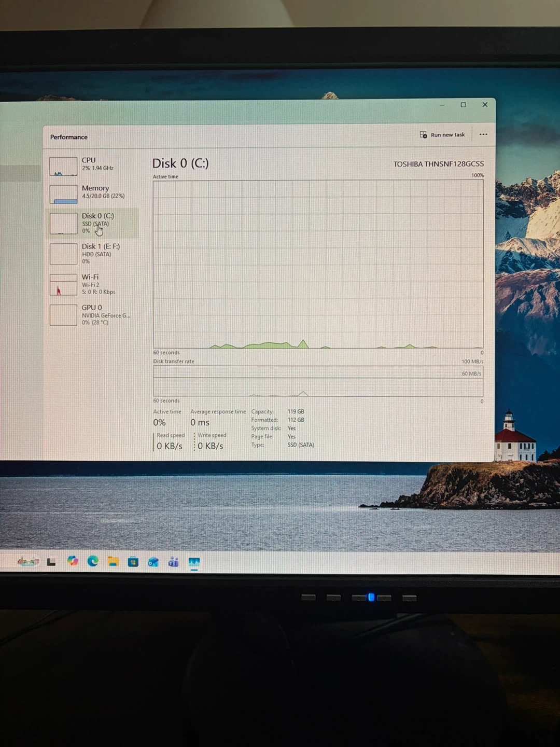This screenshot has height=747, width=560.
Task: Click the Task Manager taskbar icon
Action: (194, 562)
